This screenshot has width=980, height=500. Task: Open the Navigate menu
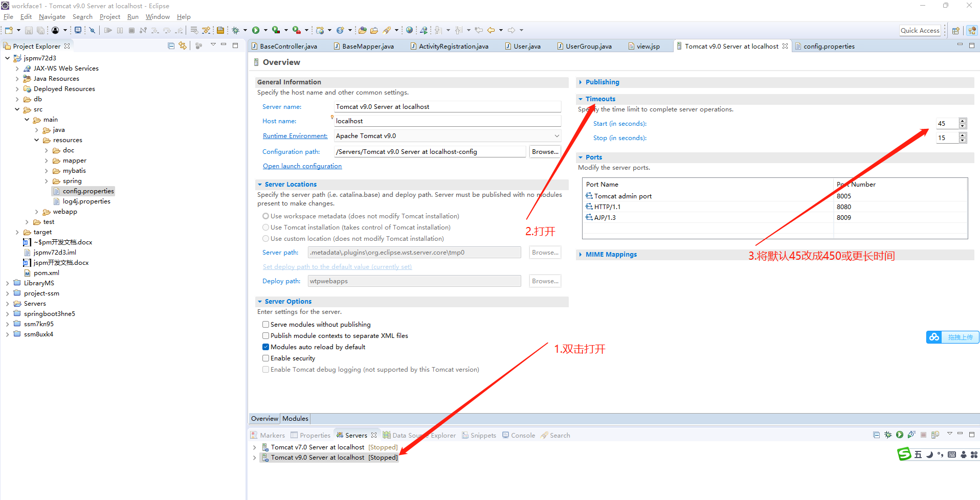tap(52, 17)
